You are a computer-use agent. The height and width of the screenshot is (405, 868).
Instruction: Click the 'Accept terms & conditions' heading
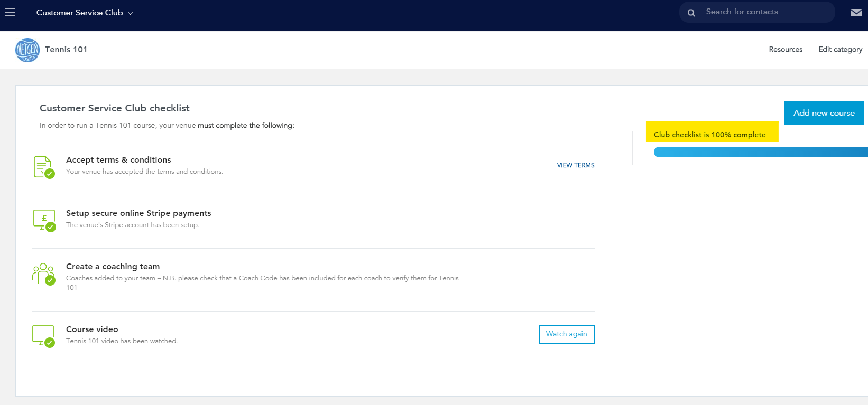tap(118, 160)
